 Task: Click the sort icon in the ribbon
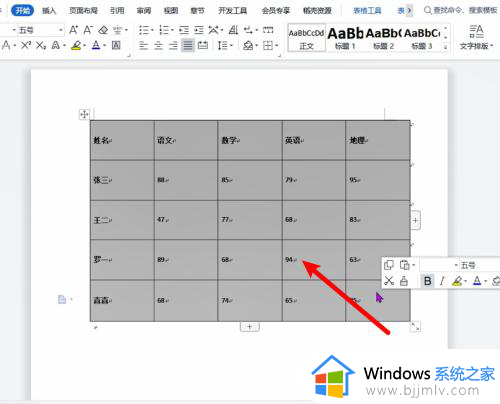pos(233,30)
